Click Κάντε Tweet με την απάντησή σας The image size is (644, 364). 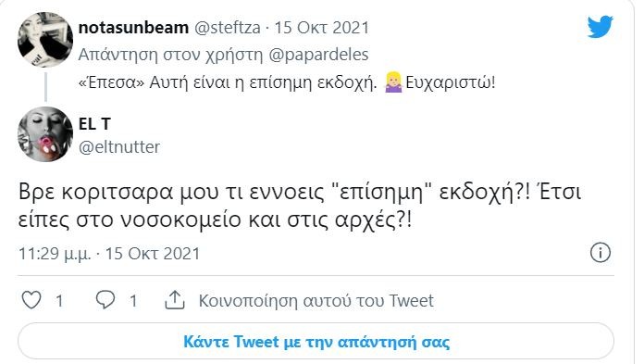click(x=316, y=342)
